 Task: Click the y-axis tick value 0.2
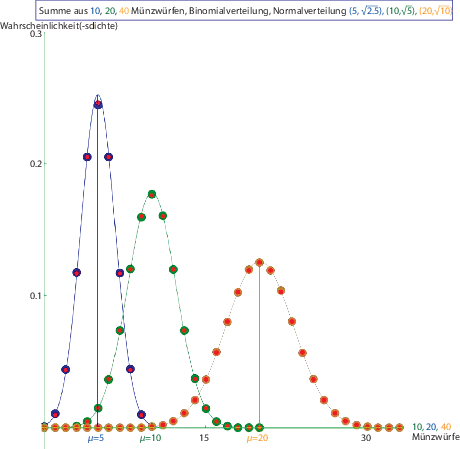pyautogui.click(x=35, y=164)
